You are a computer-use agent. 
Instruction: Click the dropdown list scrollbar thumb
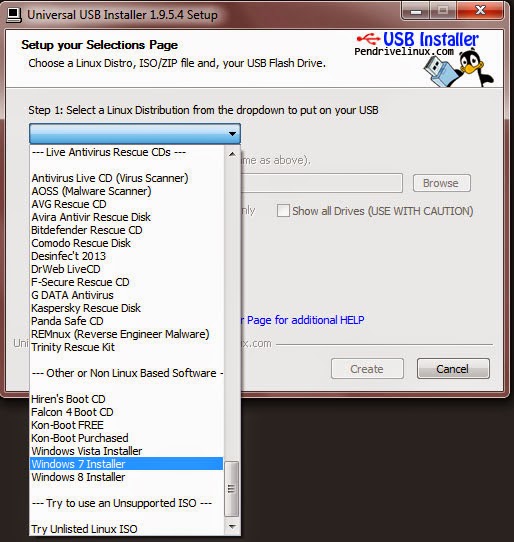click(232, 488)
